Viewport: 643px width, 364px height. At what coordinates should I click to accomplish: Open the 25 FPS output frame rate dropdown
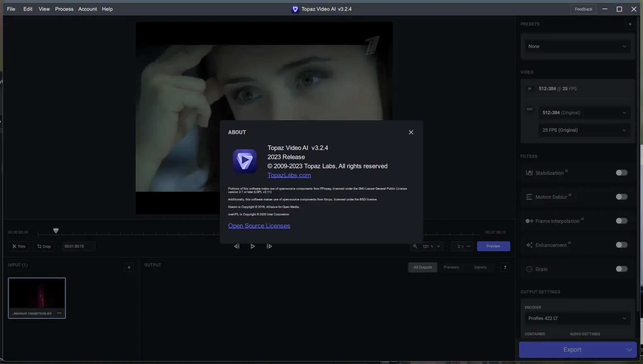[585, 130]
